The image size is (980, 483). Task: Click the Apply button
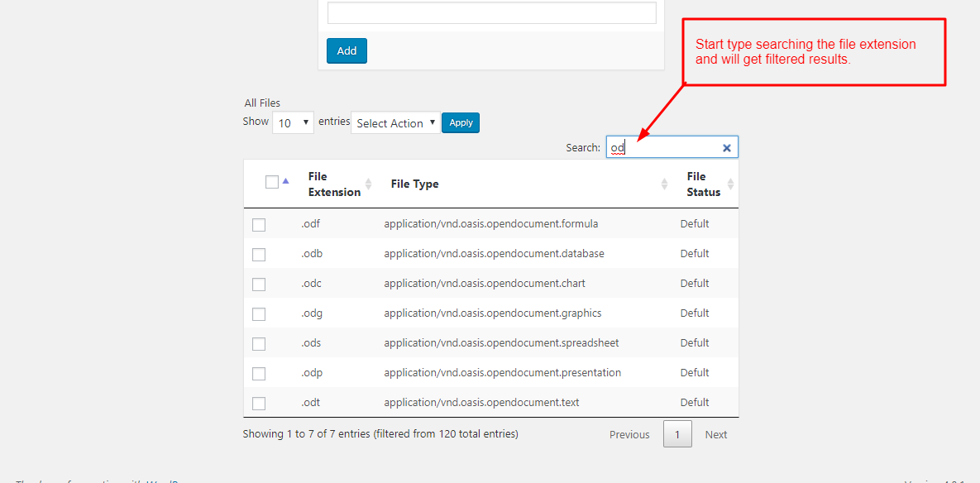click(x=461, y=122)
